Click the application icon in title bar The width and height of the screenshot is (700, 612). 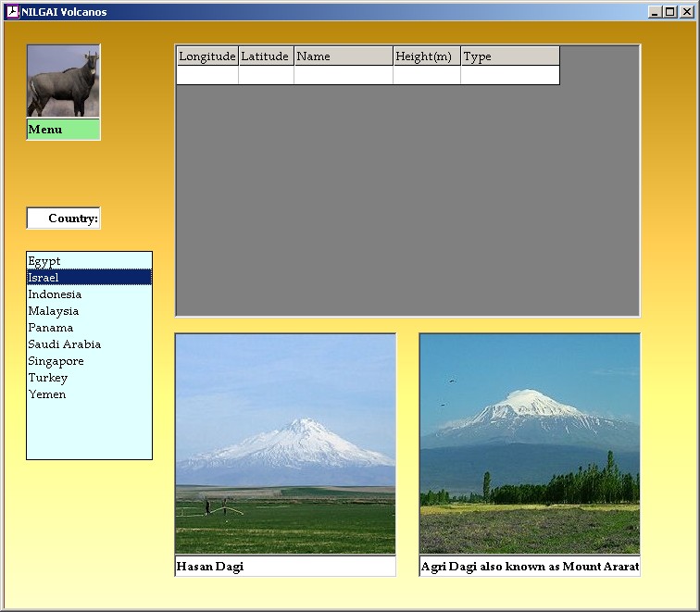pos(13,12)
